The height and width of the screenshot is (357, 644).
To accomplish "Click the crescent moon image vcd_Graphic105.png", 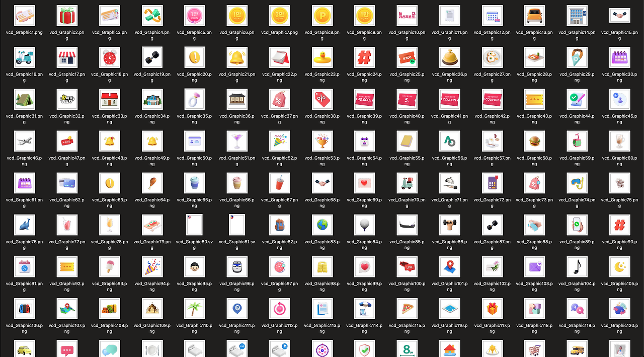I will pos(619,267).
